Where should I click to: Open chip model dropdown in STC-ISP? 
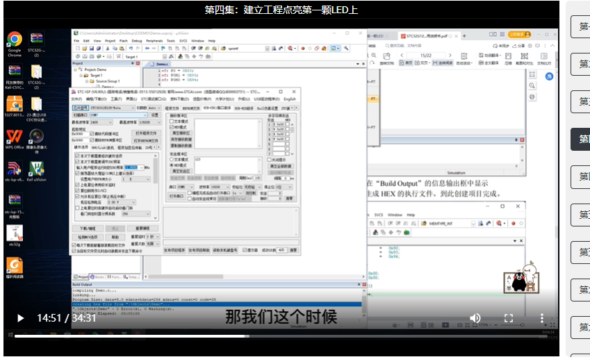click(x=112, y=108)
